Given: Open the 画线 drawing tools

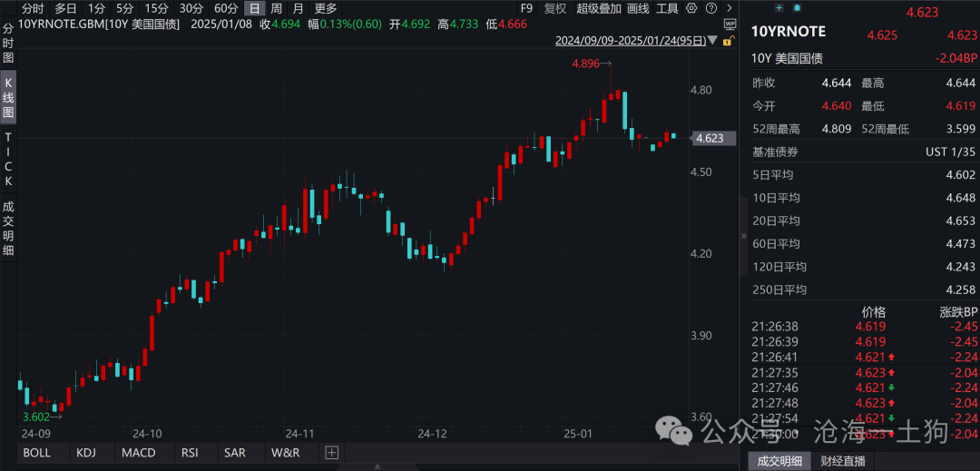Looking at the screenshot, I should tap(638, 8).
